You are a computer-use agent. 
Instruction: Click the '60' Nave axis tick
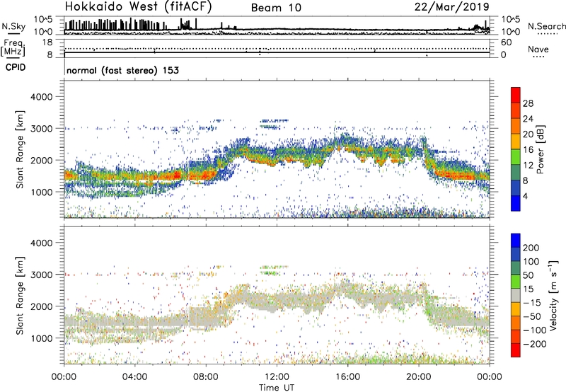click(x=506, y=42)
